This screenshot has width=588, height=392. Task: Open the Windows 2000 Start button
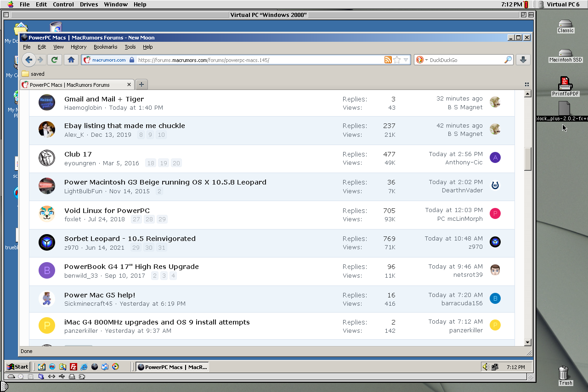(x=18, y=367)
